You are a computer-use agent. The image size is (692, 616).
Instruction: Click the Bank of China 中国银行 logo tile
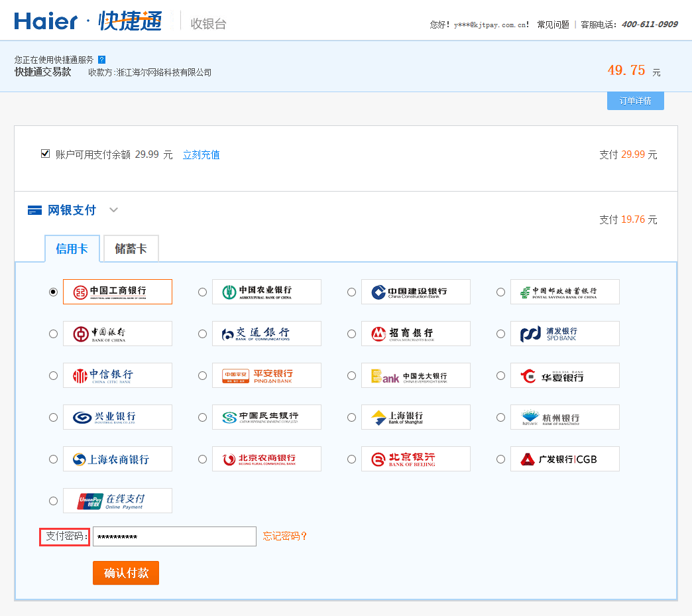click(117, 334)
